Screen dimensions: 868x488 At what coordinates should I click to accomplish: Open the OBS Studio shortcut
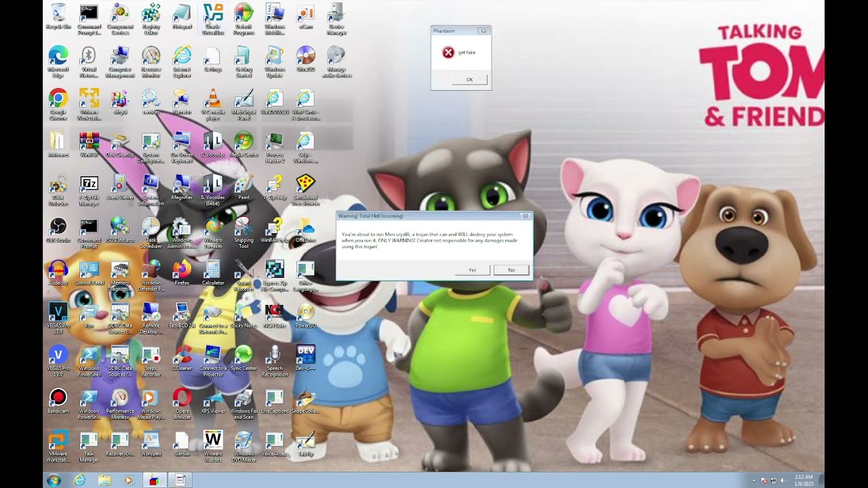point(58,230)
